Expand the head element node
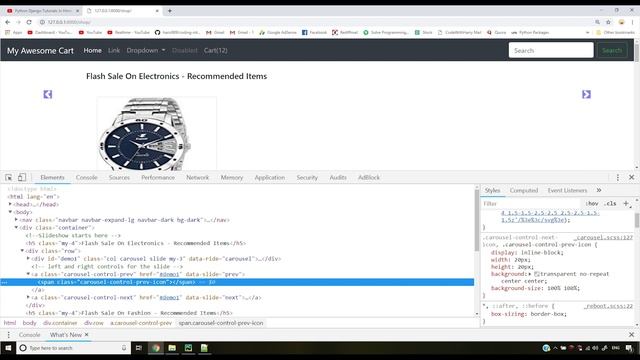Viewport: 640px width, 360px height. point(10,204)
